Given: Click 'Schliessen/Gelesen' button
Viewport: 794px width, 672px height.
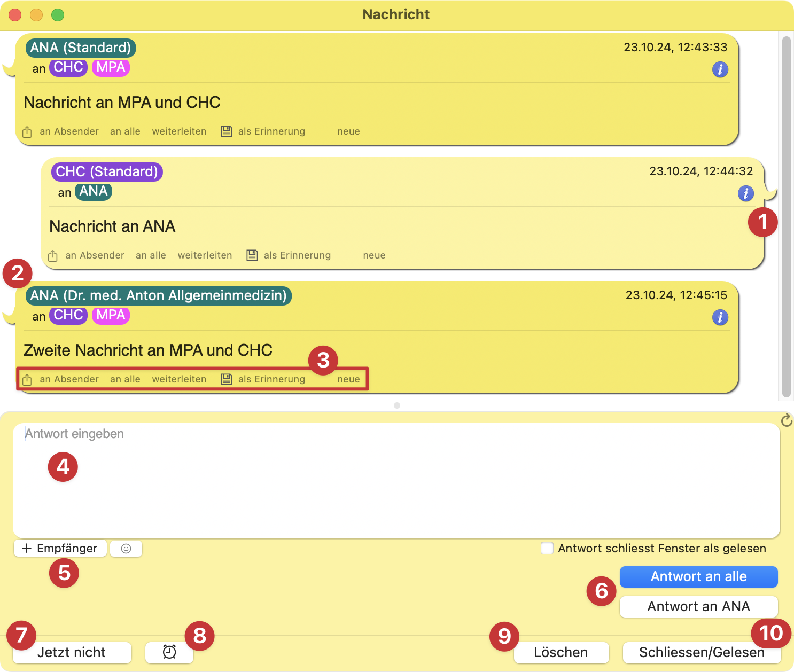Looking at the screenshot, I should pos(702,652).
